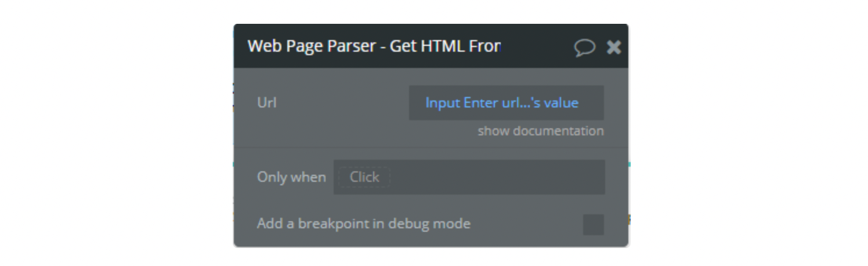Edit the Url expression showing Input value
This screenshot has width=868, height=266.
[x=506, y=103]
